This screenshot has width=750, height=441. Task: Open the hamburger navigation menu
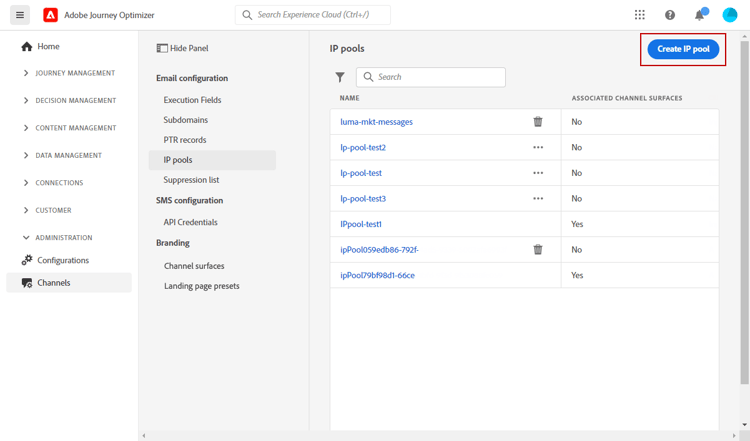point(20,15)
